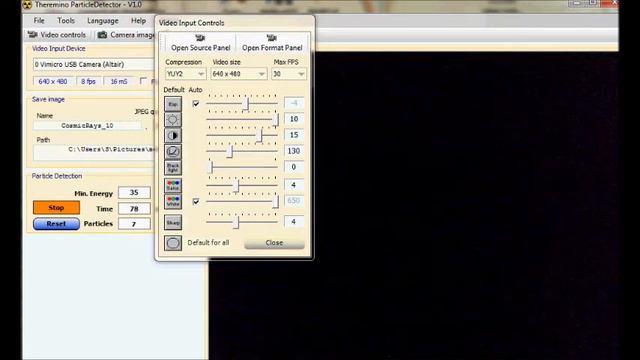Click the Default for all oval icon
The height and width of the screenshot is (360, 640).
point(173,243)
